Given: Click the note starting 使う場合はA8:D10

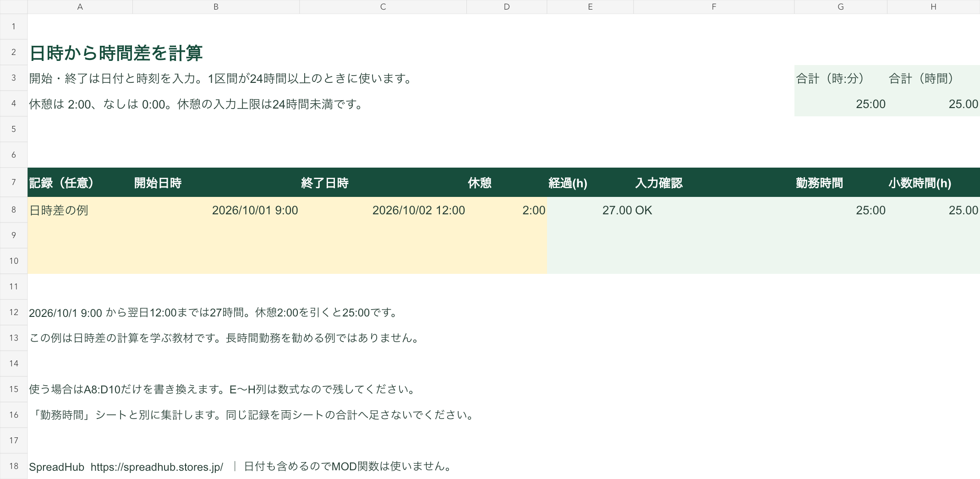Looking at the screenshot, I should (x=223, y=389).
